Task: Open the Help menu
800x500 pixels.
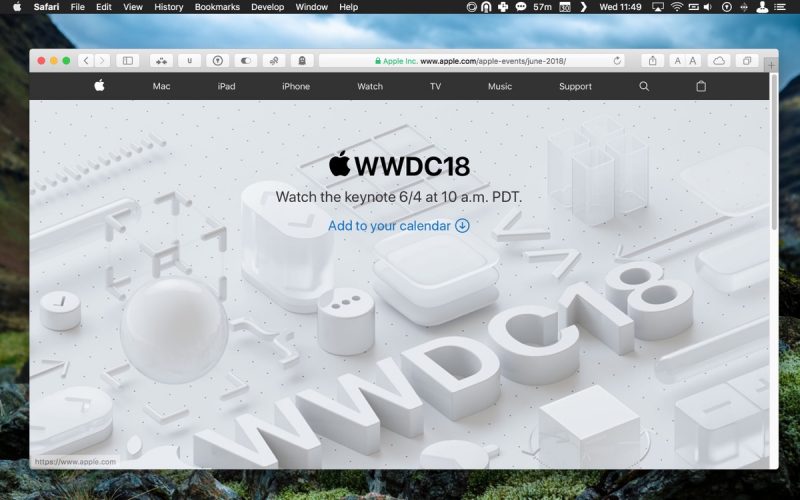Action: pos(348,7)
